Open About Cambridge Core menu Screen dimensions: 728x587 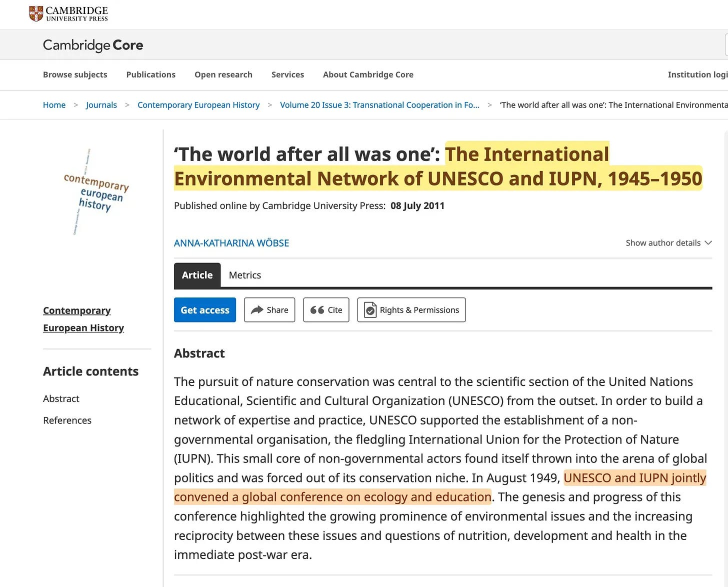pos(368,74)
